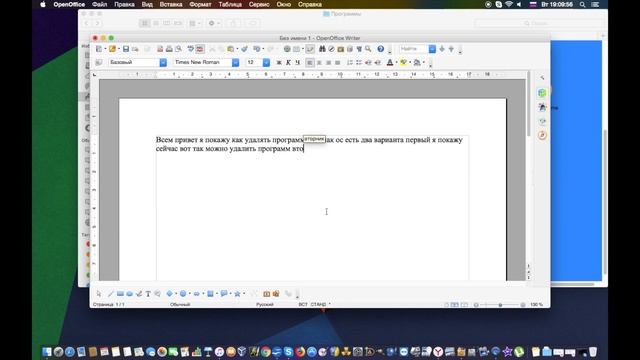640x360 pixels.
Task: Adjust the zoom slider in status bar
Action: point(500,304)
